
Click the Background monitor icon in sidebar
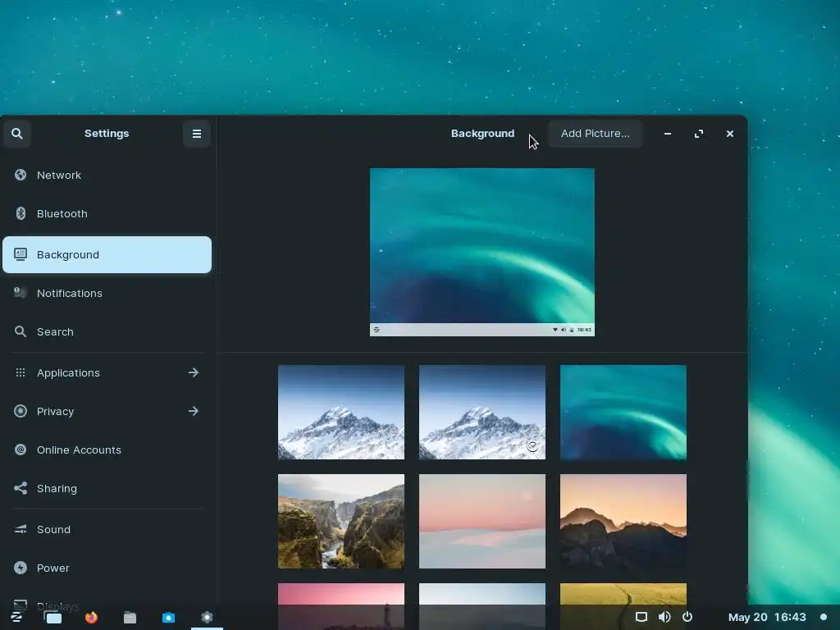click(21, 254)
